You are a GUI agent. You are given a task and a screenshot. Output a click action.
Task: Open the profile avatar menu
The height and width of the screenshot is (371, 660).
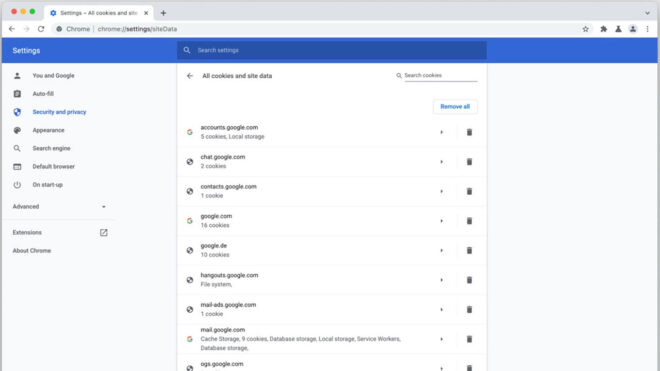click(633, 29)
